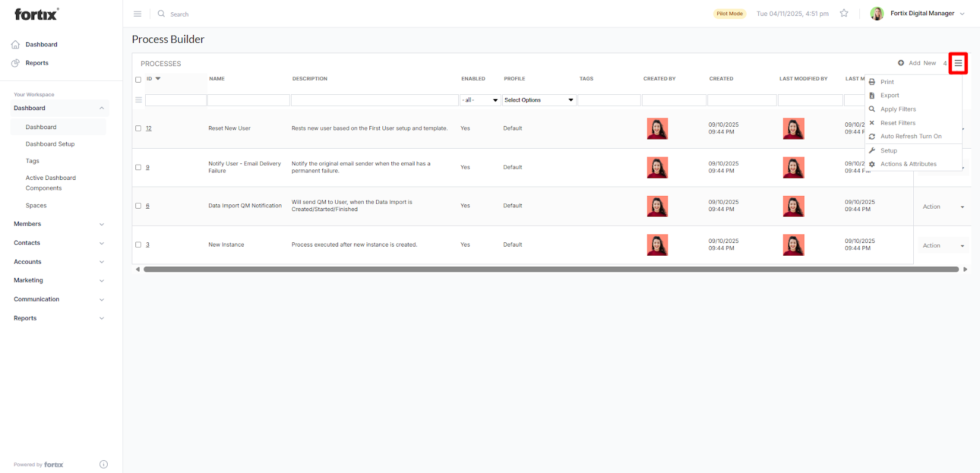
Task: Tick the checkbox for Data Import QM Notification
Action: [x=138, y=206]
